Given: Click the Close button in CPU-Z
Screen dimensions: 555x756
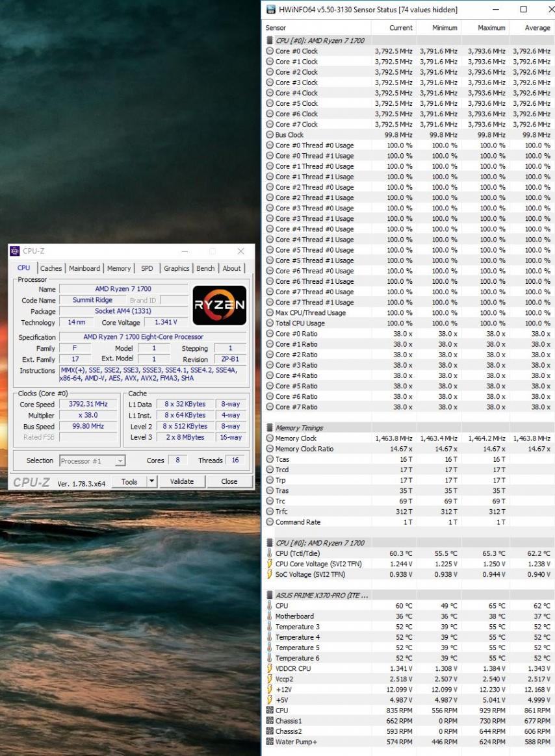Looking at the screenshot, I should pos(229,481).
